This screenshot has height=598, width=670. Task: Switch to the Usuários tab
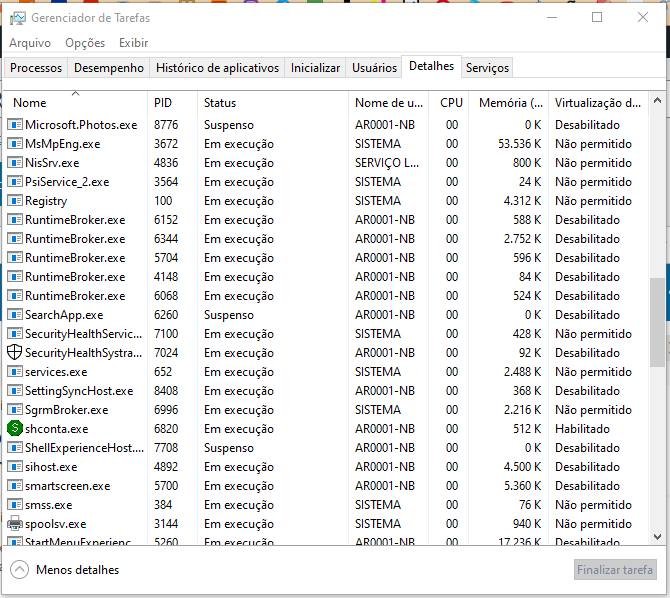pos(374,68)
